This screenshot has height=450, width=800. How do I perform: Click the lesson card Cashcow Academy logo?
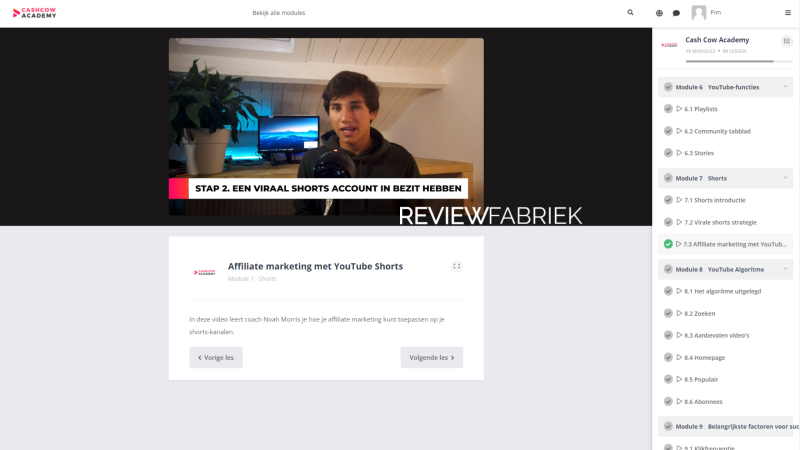(205, 272)
